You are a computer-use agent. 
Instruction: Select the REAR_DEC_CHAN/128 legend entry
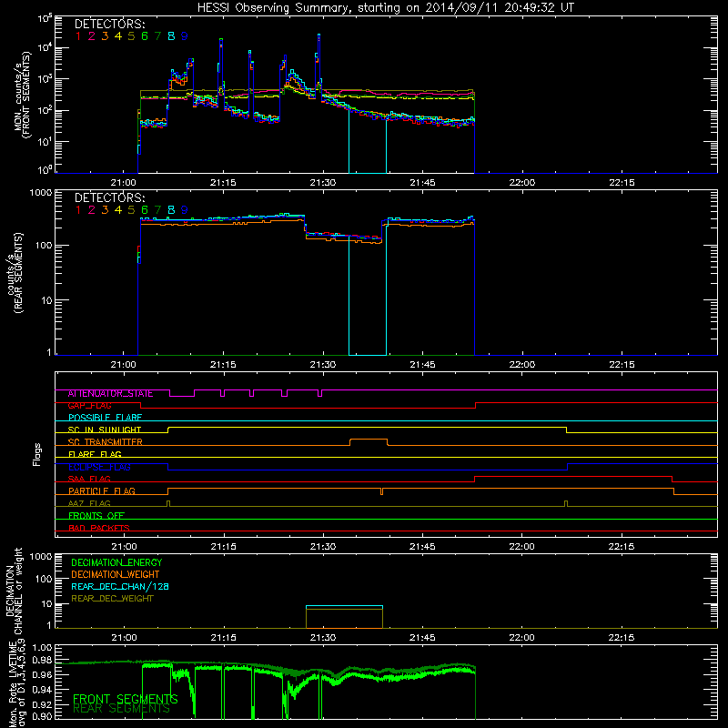click(x=120, y=587)
